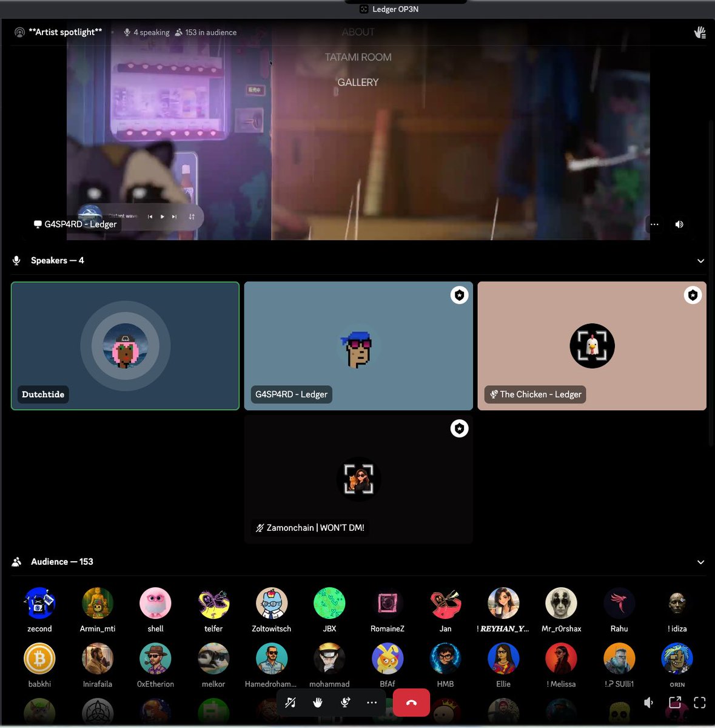Open shell's audience avatar
This screenshot has height=728, width=715.
click(155, 603)
